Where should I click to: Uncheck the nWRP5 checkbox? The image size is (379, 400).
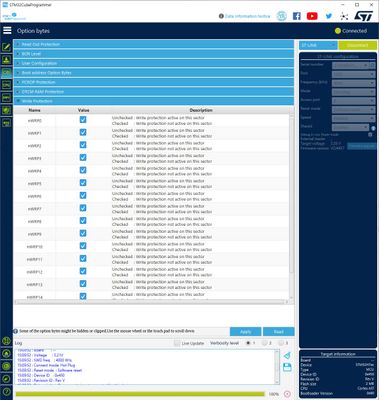[x=83, y=183]
